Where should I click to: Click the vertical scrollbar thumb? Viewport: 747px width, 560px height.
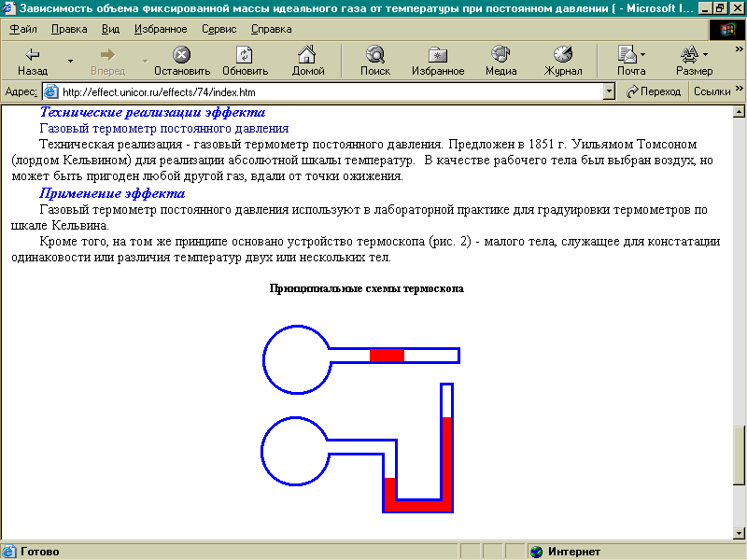click(739, 455)
